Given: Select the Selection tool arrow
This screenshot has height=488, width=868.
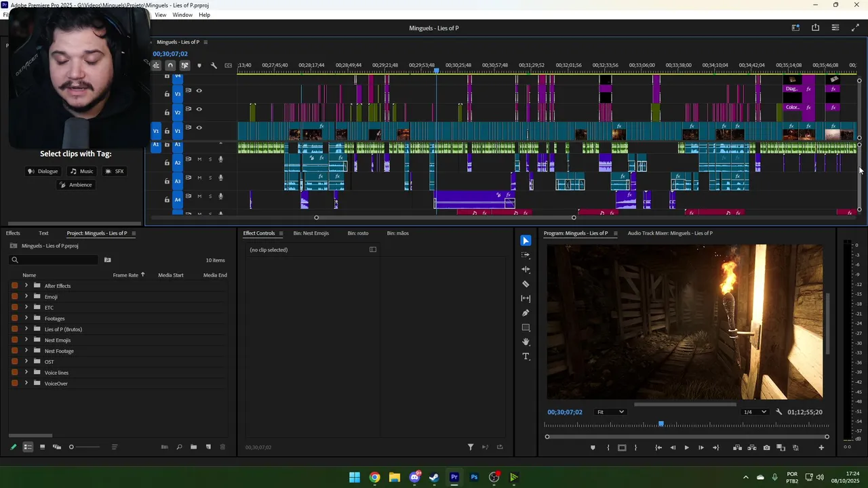Looking at the screenshot, I should 526,241.
